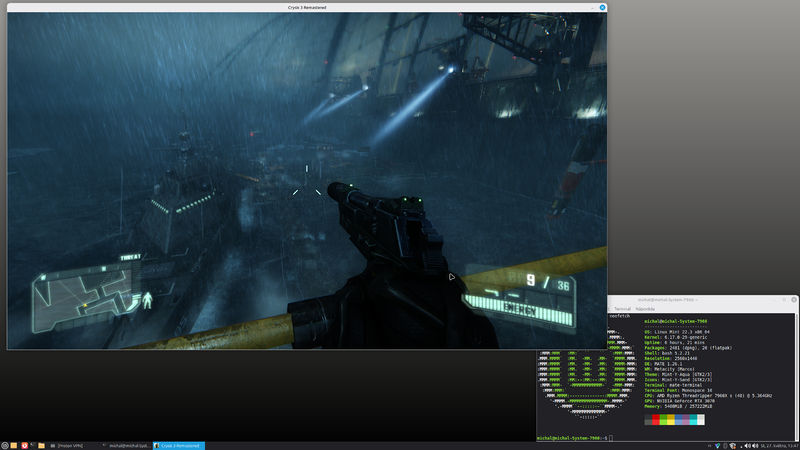Click the nanosuit stance figure icon

147,300
